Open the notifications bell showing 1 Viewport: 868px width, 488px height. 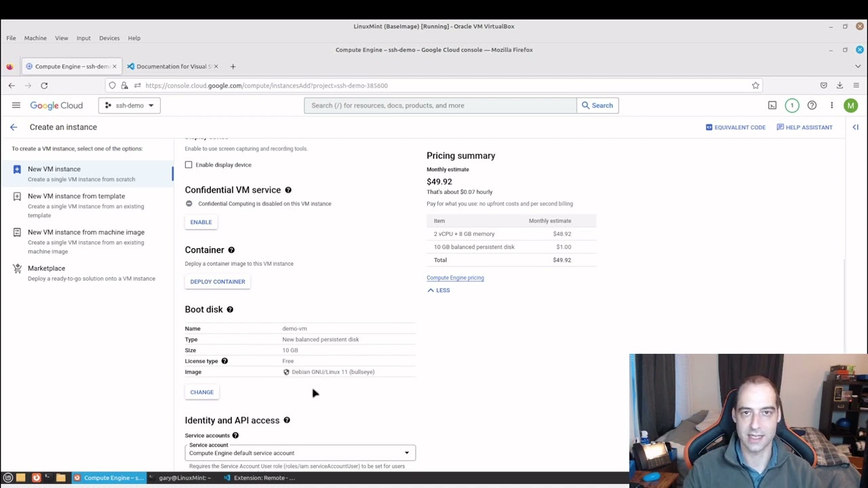click(791, 106)
